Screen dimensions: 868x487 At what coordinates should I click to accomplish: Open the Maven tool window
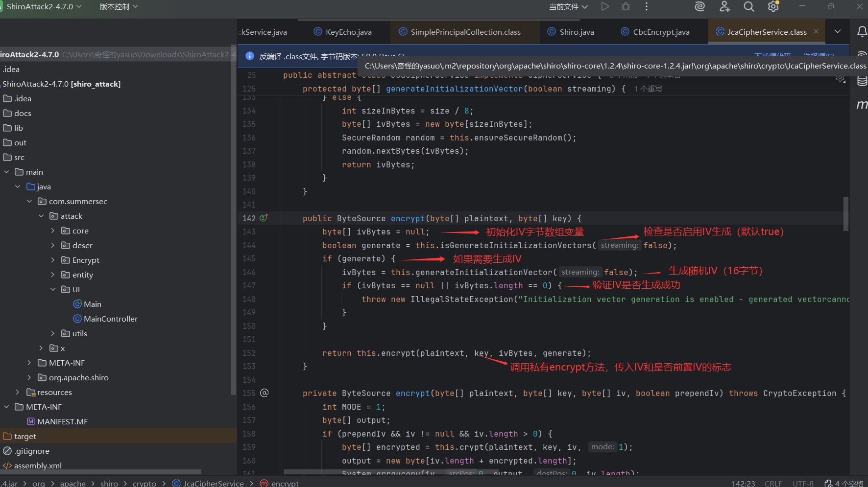click(862, 104)
